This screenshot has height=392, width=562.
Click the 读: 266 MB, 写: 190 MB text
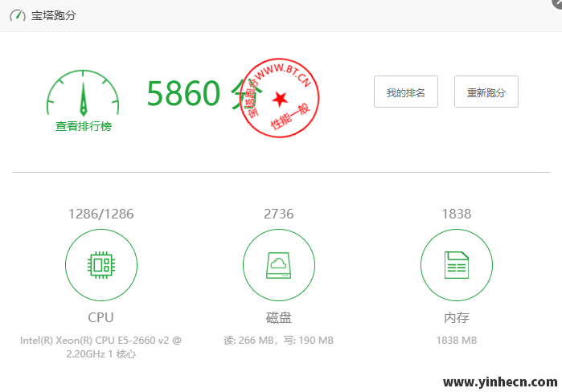pyautogui.click(x=278, y=340)
